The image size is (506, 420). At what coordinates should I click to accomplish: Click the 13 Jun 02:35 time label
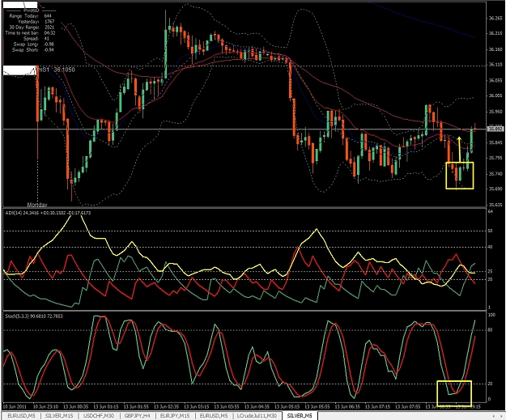[166, 407]
